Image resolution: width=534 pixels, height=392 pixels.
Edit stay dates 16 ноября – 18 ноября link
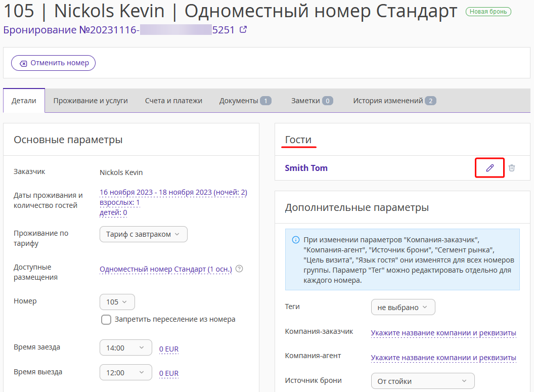click(173, 192)
